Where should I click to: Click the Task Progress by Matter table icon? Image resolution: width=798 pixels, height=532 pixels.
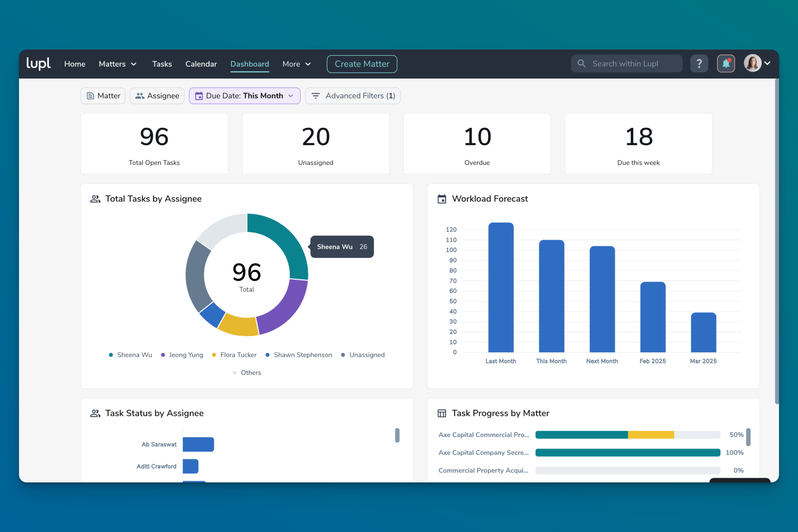(x=442, y=413)
